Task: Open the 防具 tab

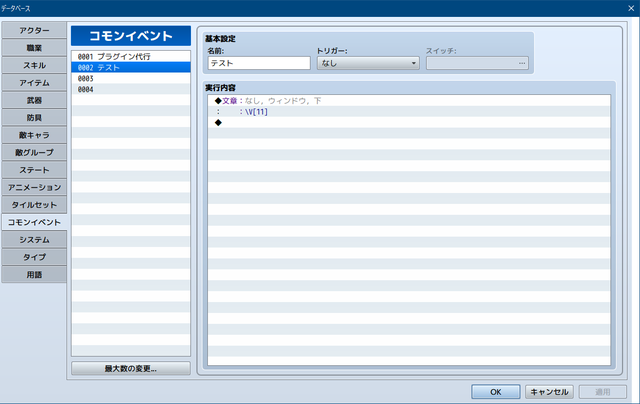Action: coord(34,118)
